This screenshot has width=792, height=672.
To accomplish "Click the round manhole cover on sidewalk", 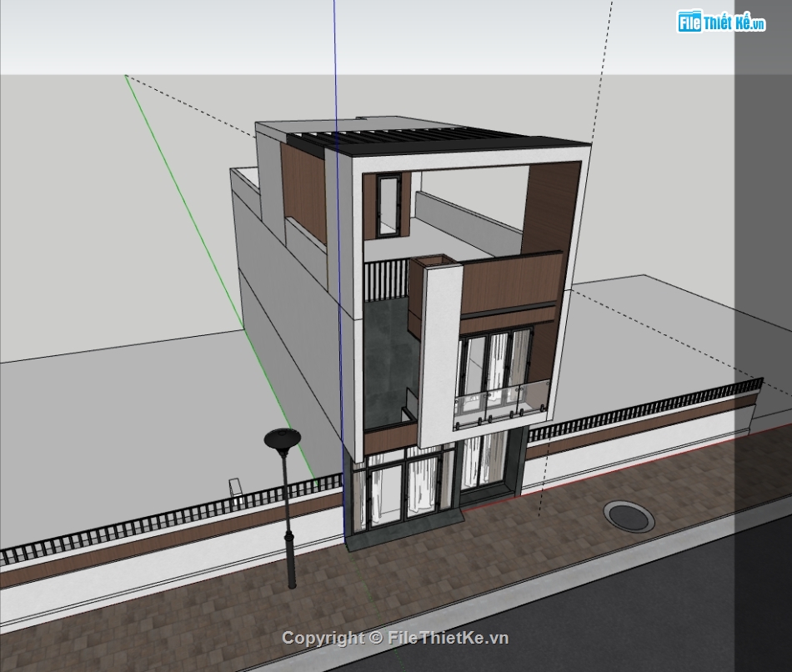I will [x=629, y=515].
